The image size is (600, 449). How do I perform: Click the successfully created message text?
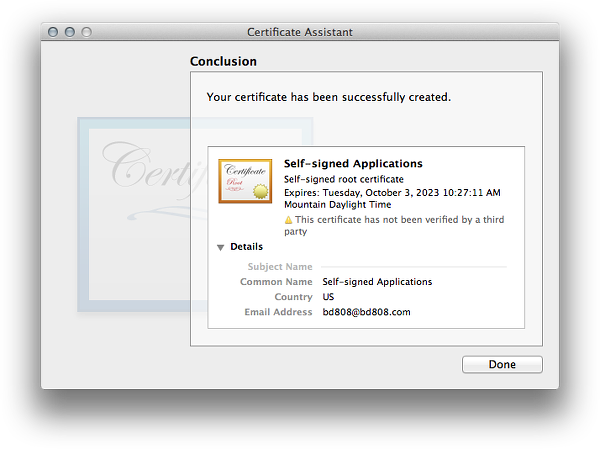tap(328, 97)
